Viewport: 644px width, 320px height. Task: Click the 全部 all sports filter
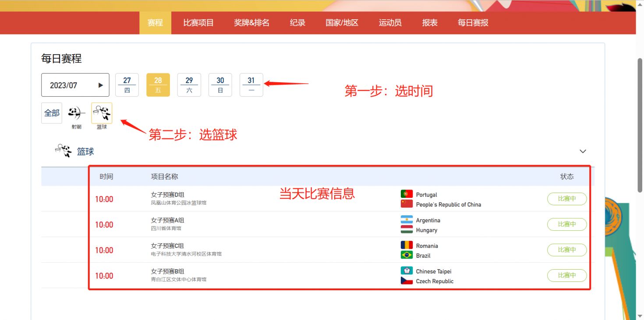click(52, 113)
